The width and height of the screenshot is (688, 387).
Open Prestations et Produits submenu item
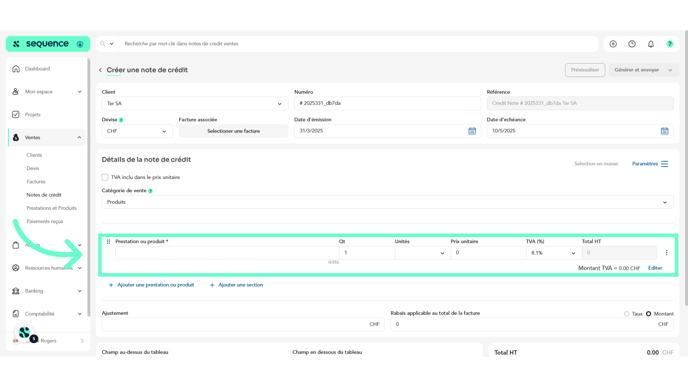[51, 208]
